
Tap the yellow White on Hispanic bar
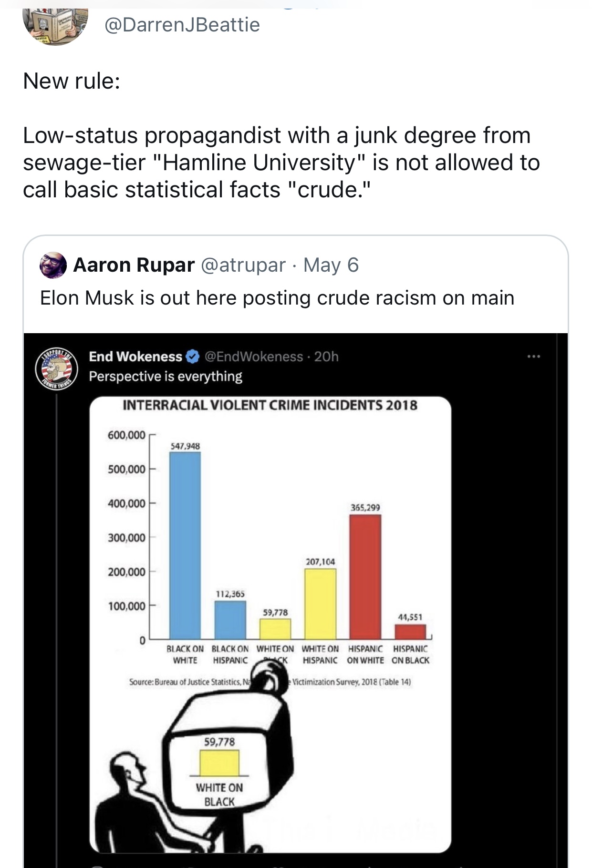coord(320,604)
